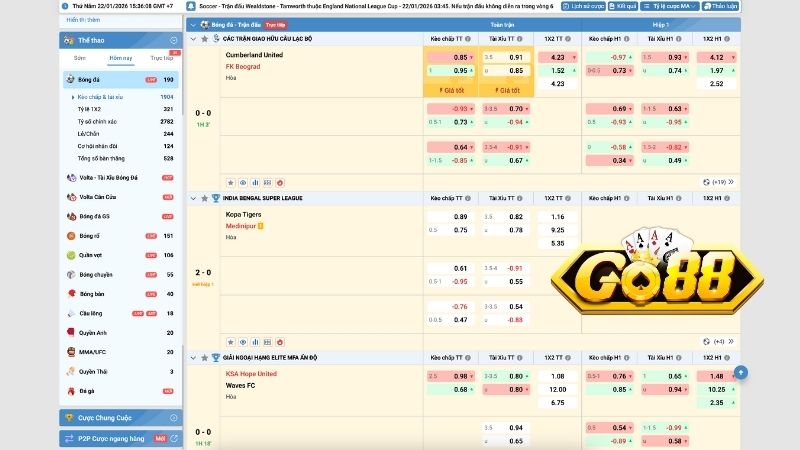Click the Quyền Thái sidebar icon
The image size is (800, 450).
71,371
